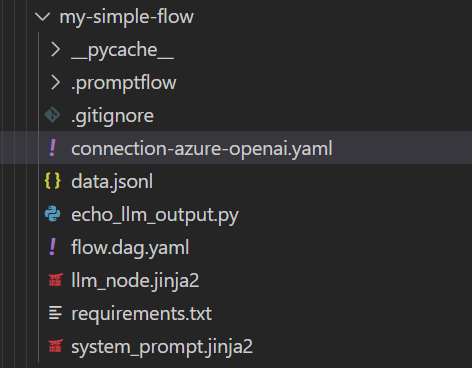Open the system_prompt.jinja2 template
This screenshot has width=472, height=368.
point(162,347)
